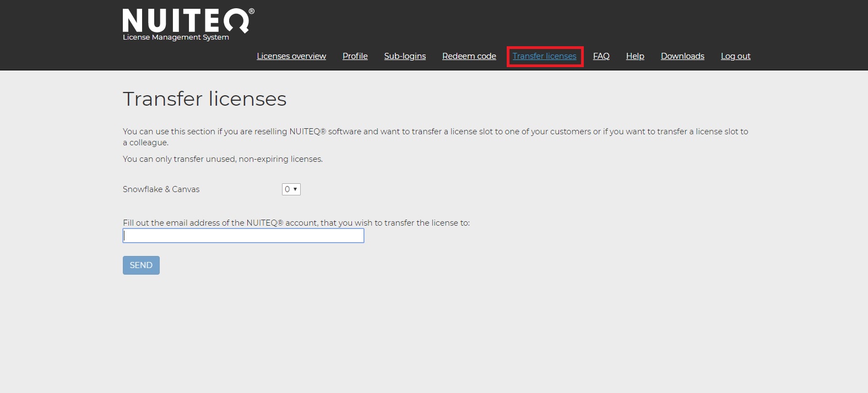Click the 'Fill out the email address' instruction text
This screenshot has width=868, height=393.
pyautogui.click(x=296, y=223)
